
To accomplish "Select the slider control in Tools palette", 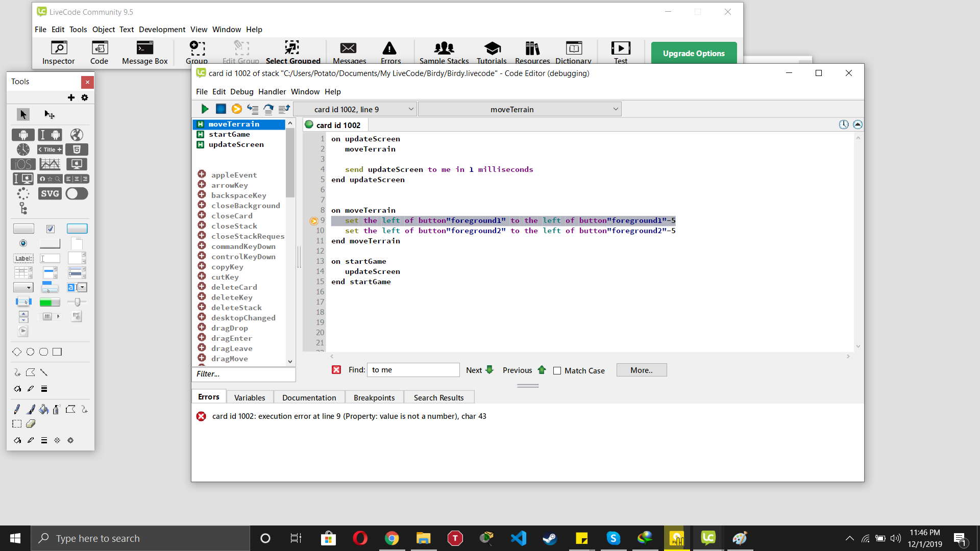I will tap(77, 302).
